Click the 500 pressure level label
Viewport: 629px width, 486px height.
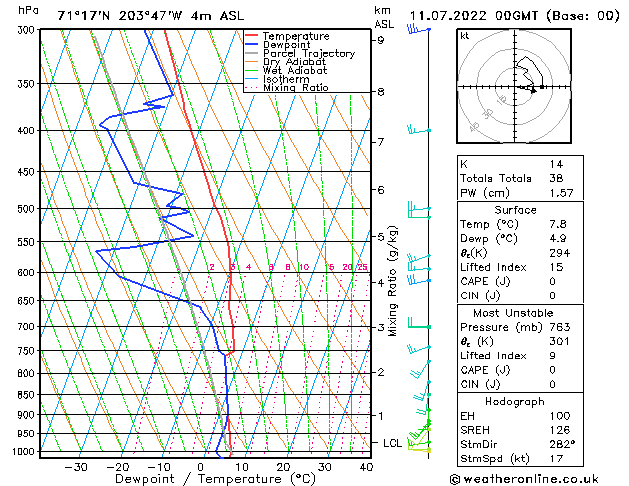pyautogui.click(x=27, y=209)
